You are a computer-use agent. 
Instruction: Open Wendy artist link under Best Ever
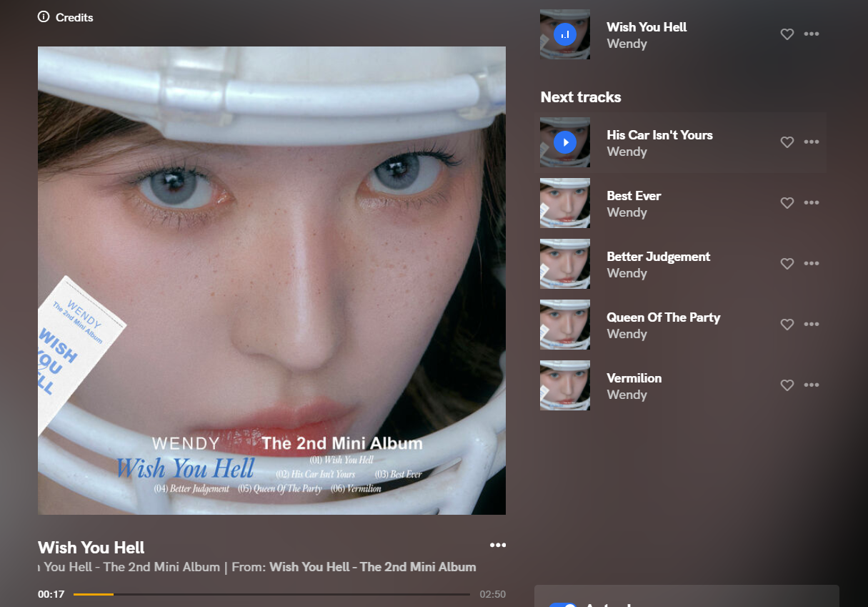(x=627, y=212)
